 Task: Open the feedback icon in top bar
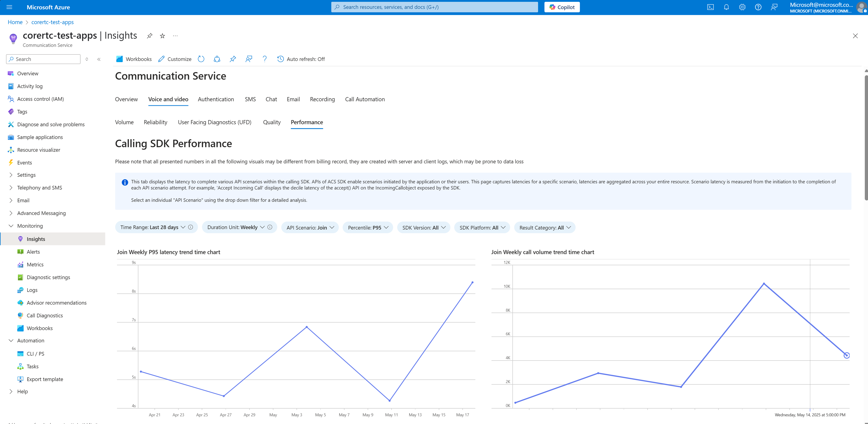click(774, 7)
